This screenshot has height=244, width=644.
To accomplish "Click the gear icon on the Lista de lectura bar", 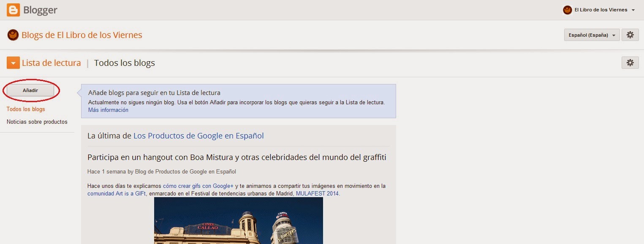I will click(x=630, y=62).
